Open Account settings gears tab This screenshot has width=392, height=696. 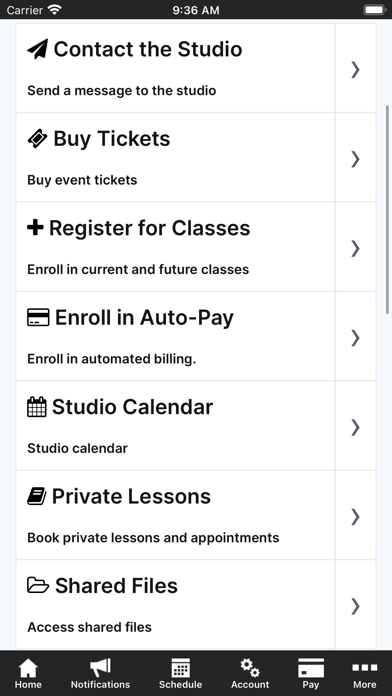pyautogui.click(x=250, y=673)
